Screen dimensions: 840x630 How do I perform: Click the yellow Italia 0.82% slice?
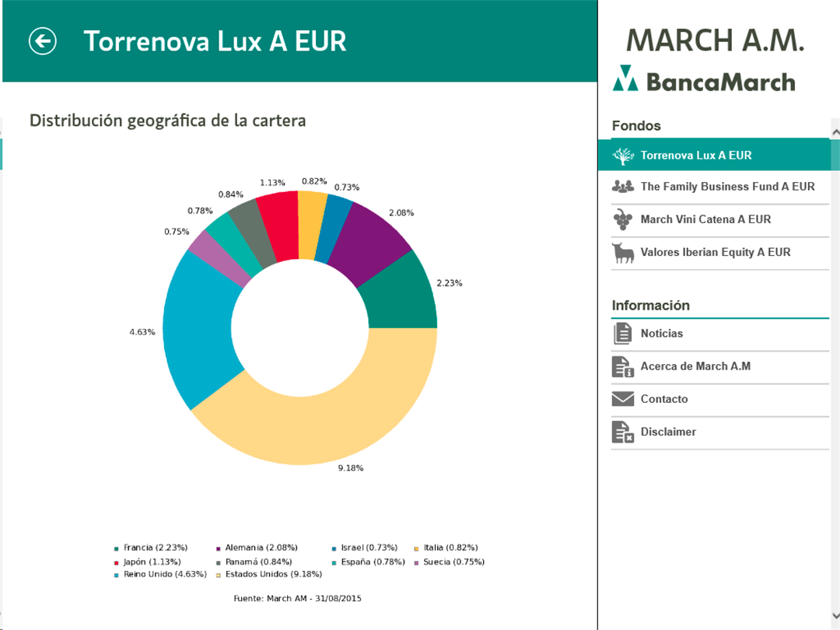point(310,224)
